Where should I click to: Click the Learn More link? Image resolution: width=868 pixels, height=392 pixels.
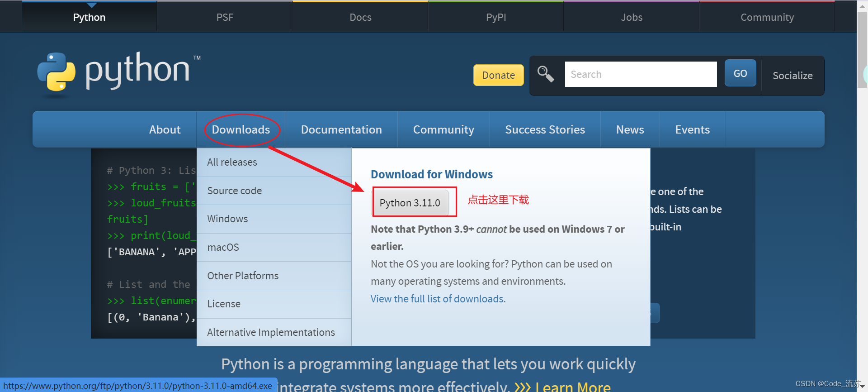point(573,387)
